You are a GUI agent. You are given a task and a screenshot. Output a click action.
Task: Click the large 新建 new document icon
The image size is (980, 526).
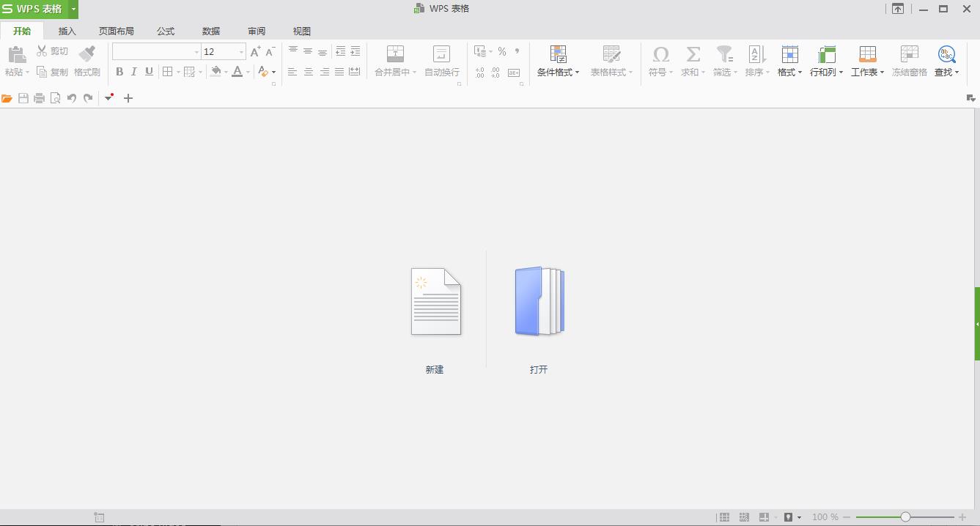click(436, 301)
